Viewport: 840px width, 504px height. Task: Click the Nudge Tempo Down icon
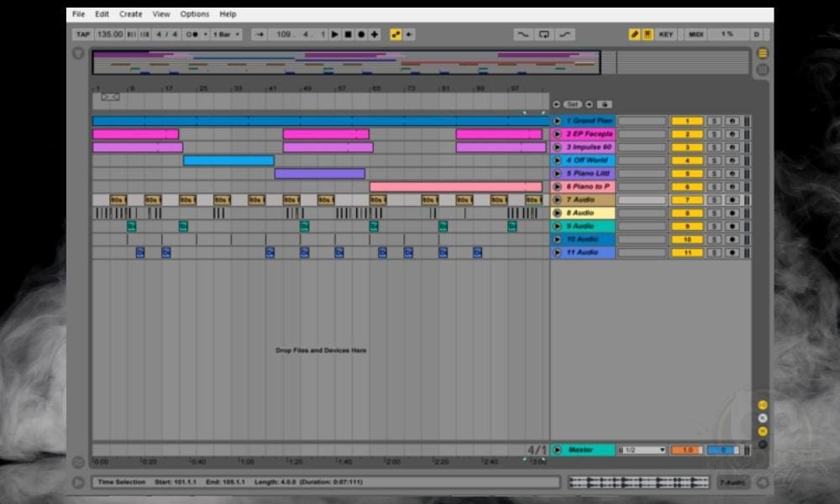click(x=132, y=34)
